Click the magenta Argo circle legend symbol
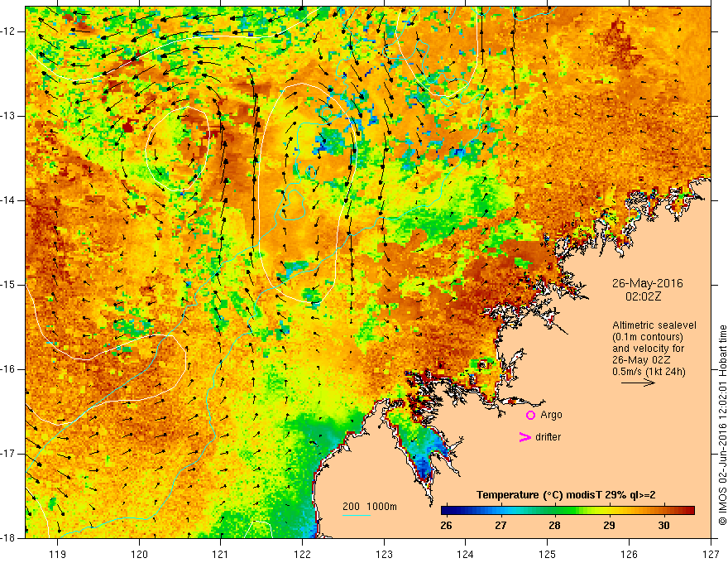Screen dimensions: 728x563 [x=530, y=416]
